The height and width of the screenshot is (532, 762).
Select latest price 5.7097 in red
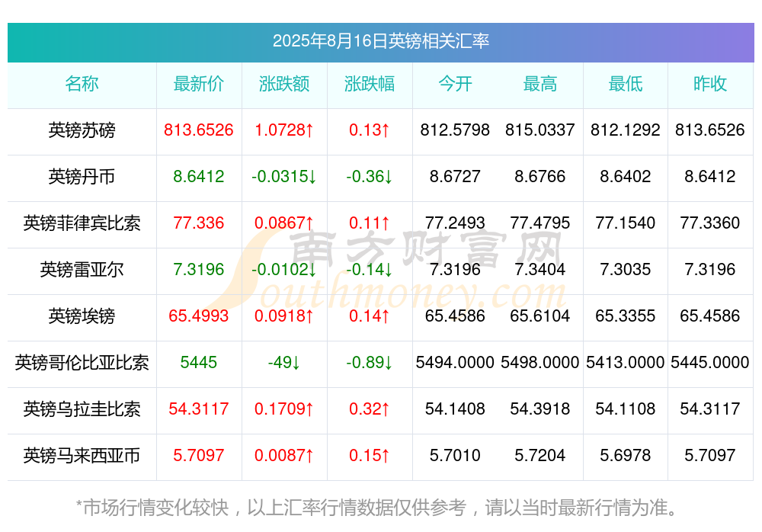point(199,456)
